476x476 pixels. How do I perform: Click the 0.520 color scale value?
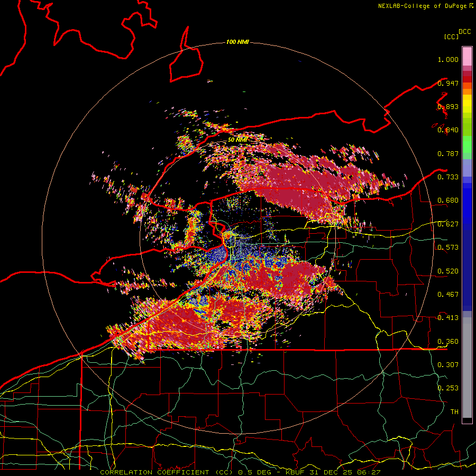tap(448, 271)
